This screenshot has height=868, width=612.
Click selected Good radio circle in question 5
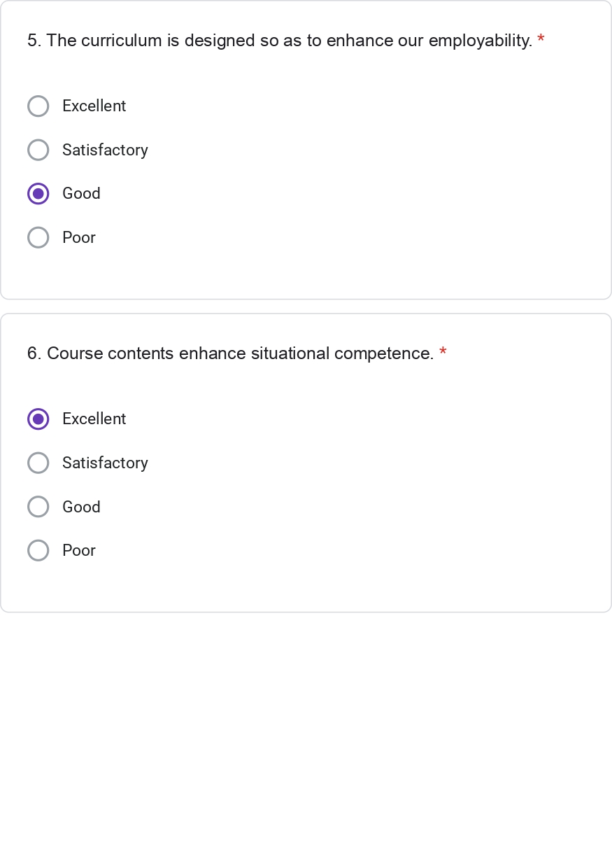pyautogui.click(x=38, y=194)
